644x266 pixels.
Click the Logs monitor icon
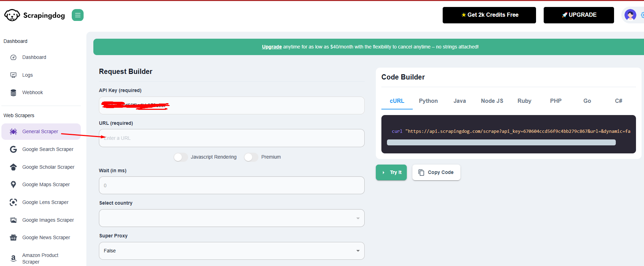pos(13,75)
